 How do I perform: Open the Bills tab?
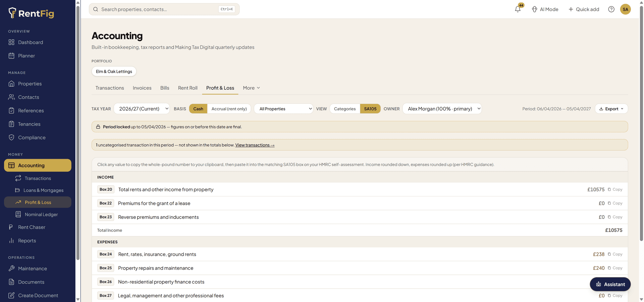point(165,88)
